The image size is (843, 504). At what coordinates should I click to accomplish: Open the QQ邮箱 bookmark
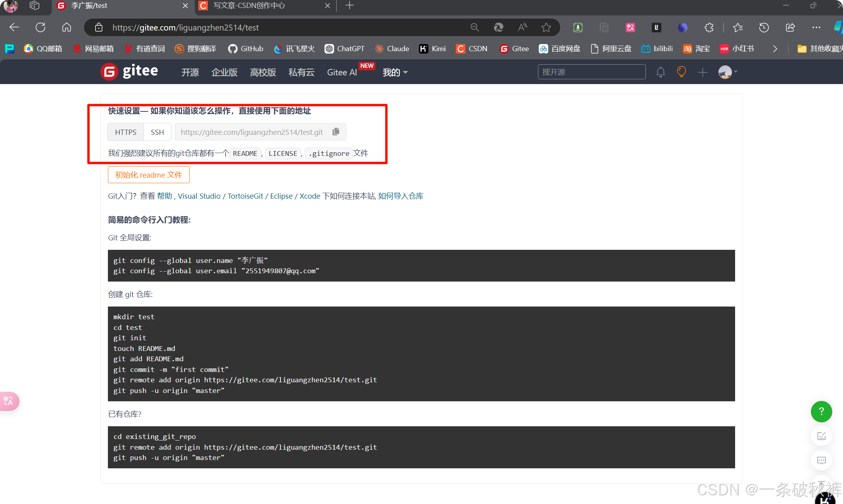pyautogui.click(x=43, y=49)
